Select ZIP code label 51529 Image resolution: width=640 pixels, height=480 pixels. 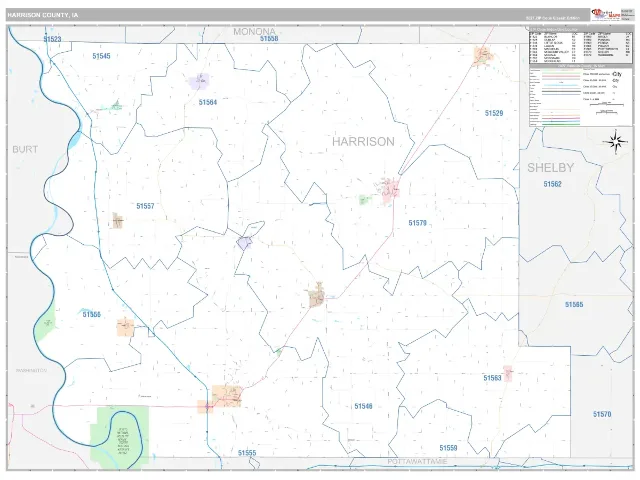494,113
